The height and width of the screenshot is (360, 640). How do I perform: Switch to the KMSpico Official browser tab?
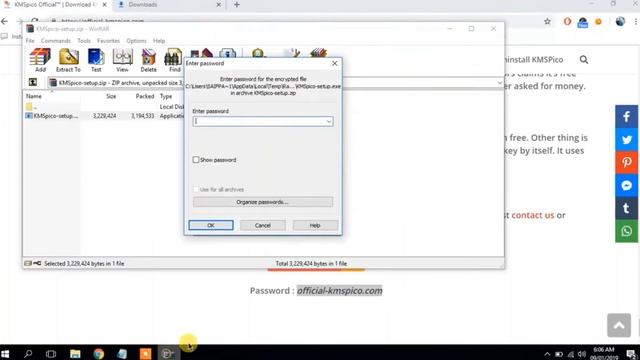click(55, 5)
